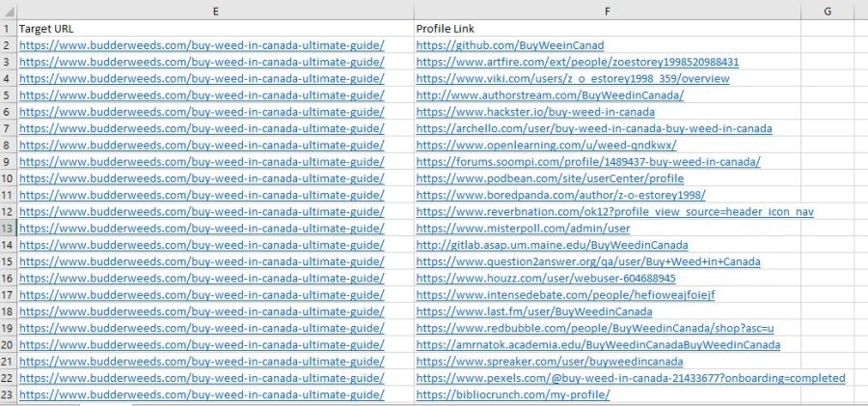Open the budderweeds Target URL in row 5
The image size is (868, 406).
(202, 95)
